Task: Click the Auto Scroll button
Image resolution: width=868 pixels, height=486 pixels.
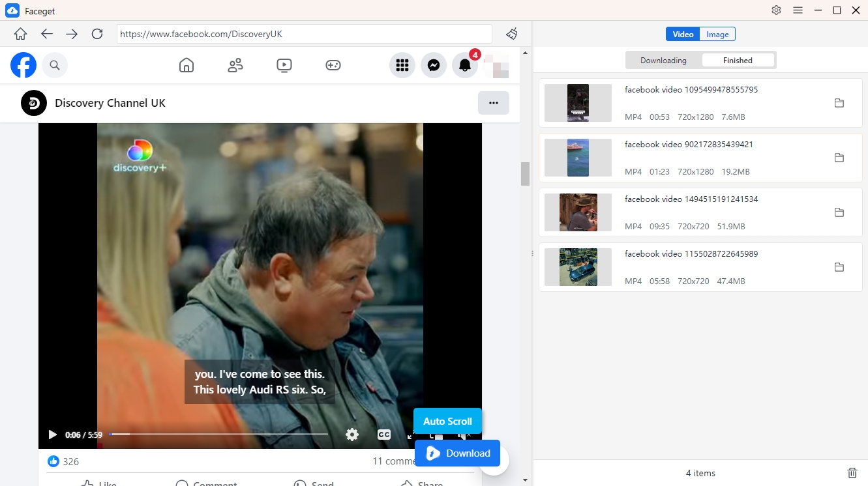Action: 447,421
